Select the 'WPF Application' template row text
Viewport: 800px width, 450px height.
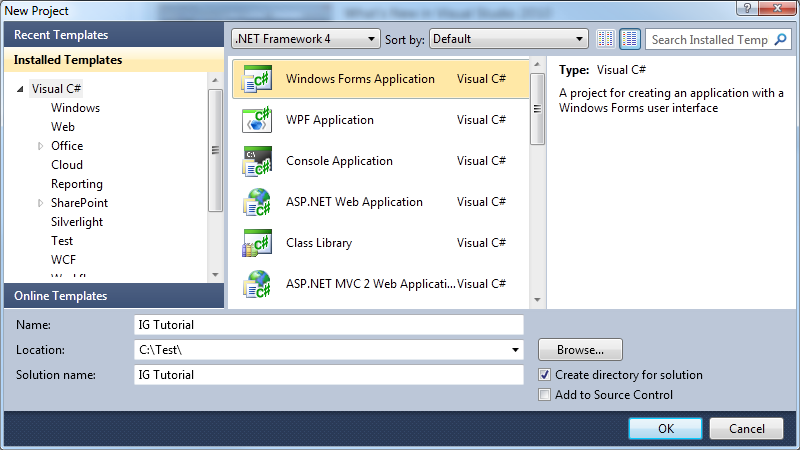tap(330, 120)
